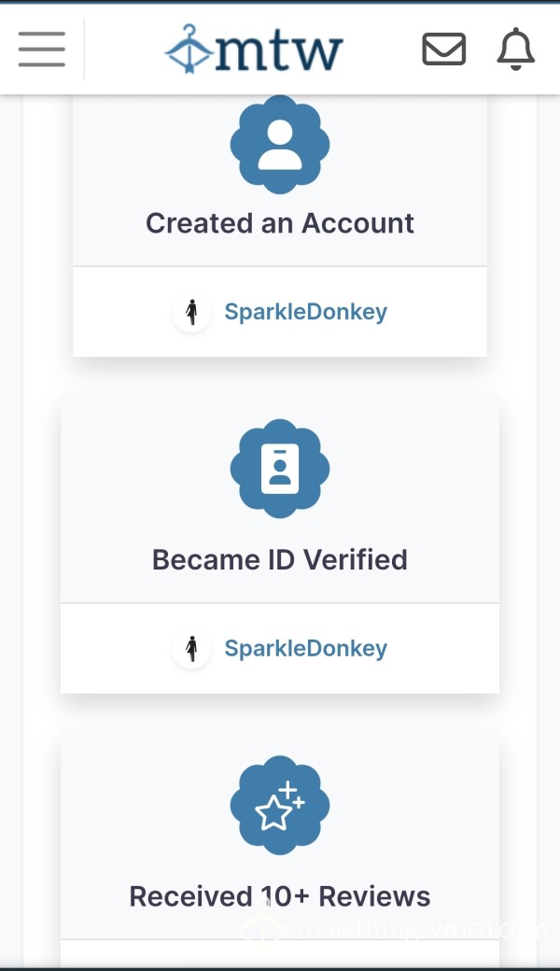This screenshot has height=971, width=560.
Task: Click the Created an Account title text
Action: tap(280, 223)
